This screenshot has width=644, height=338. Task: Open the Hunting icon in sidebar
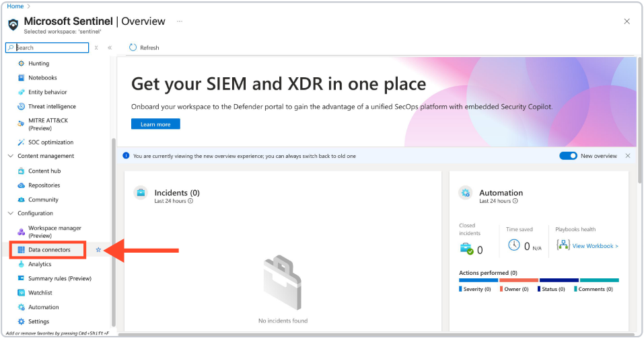(22, 63)
